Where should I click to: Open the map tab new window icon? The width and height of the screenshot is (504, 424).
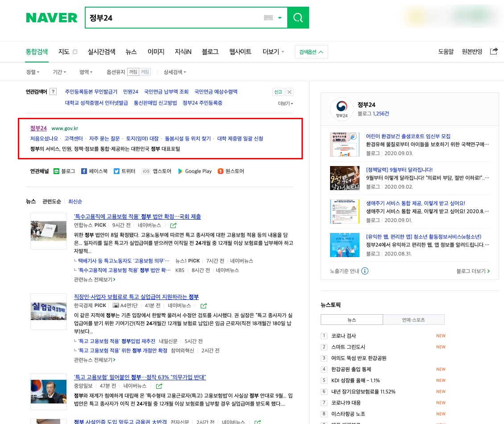point(75,52)
